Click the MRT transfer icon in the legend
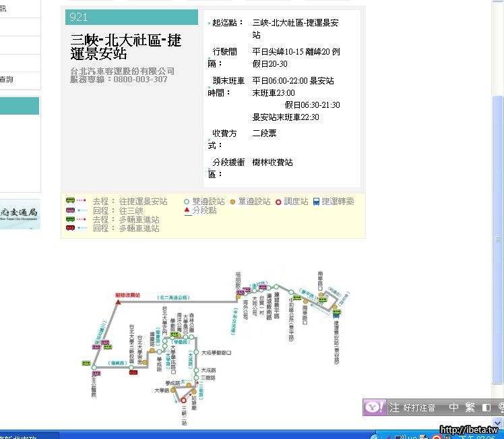The image size is (504, 439). 315,201
